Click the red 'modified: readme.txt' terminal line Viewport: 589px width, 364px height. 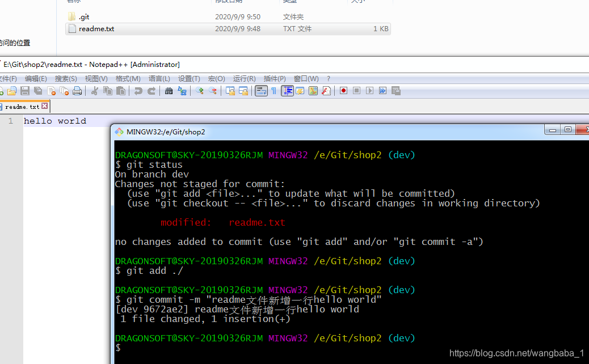[223, 222]
